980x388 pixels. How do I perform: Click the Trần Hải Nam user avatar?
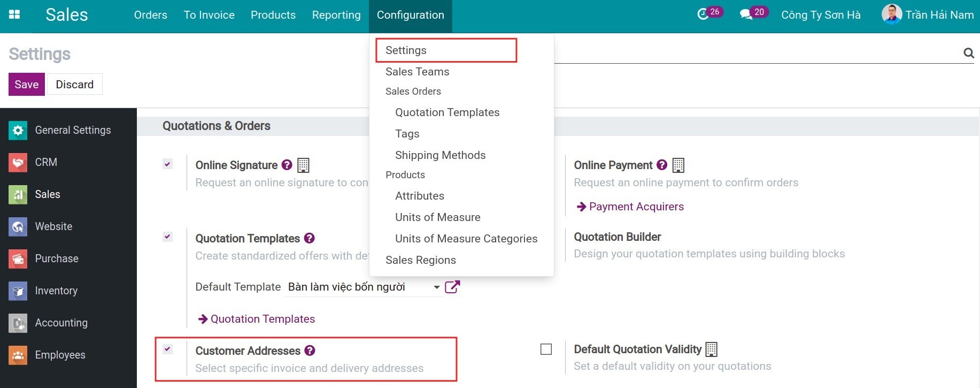(891, 14)
